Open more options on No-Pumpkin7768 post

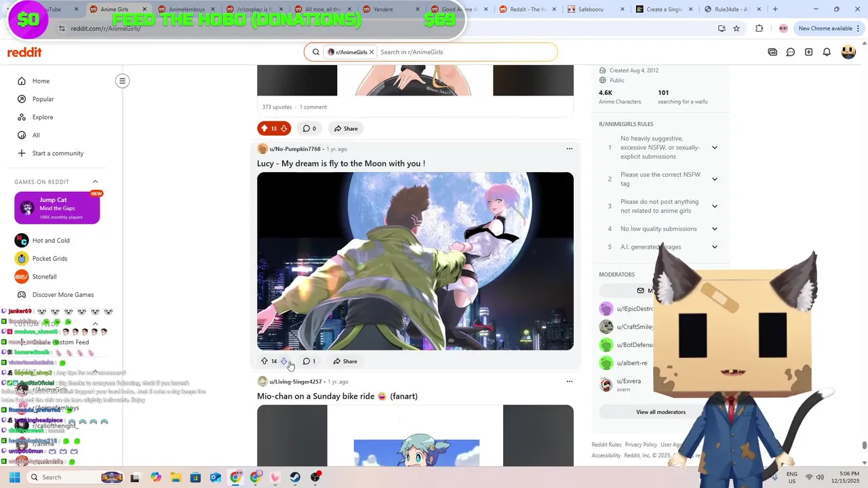(x=569, y=149)
